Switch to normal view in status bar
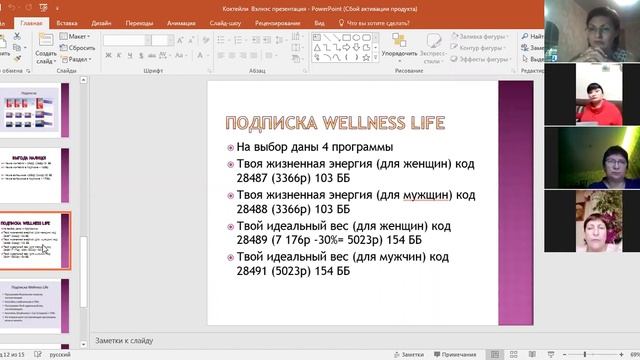The image size is (640, 360). coord(495,354)
